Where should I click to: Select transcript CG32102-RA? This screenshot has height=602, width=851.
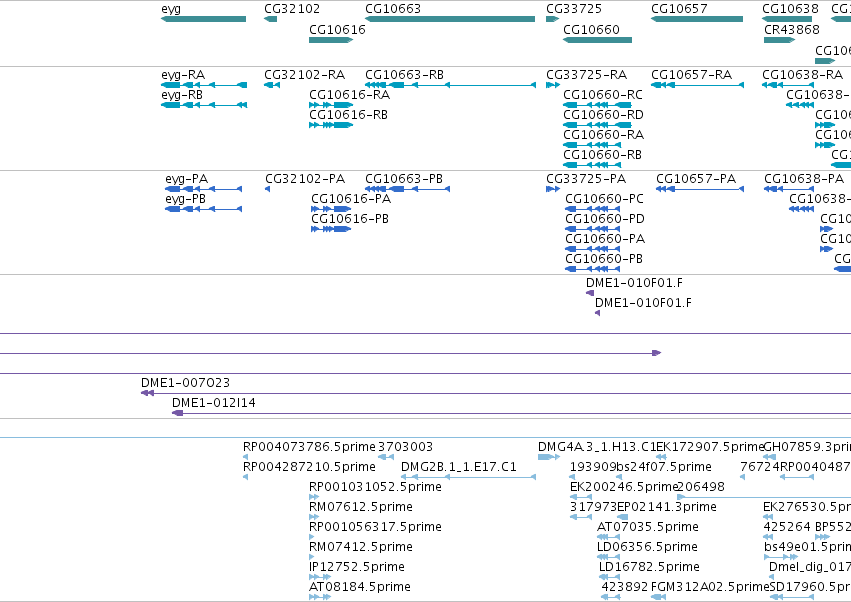(x=304, y=75)
